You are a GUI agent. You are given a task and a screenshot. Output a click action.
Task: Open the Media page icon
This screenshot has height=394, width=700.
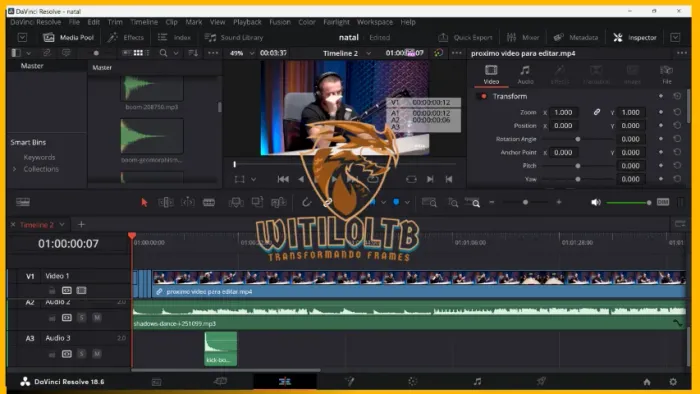click(157, 382)
